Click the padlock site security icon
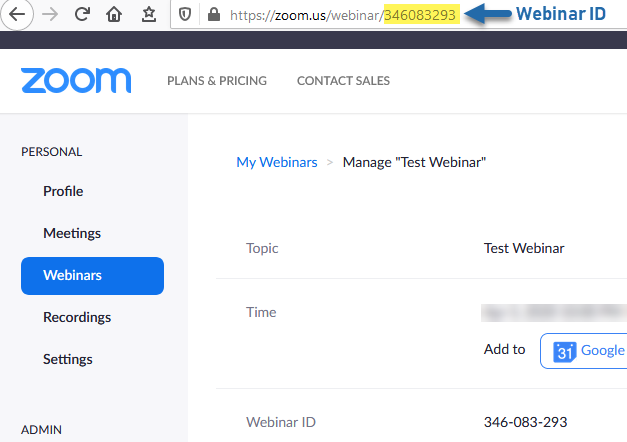Image resolution: width=627 pixels, height=442 pixels. pyautogui.click(x=211, y=15)
